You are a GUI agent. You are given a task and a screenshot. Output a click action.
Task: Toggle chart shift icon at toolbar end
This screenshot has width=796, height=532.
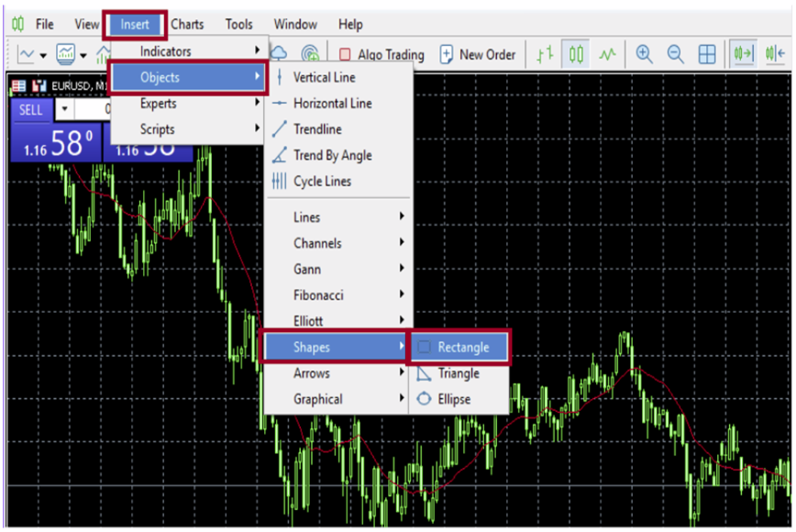coord(776,54)
